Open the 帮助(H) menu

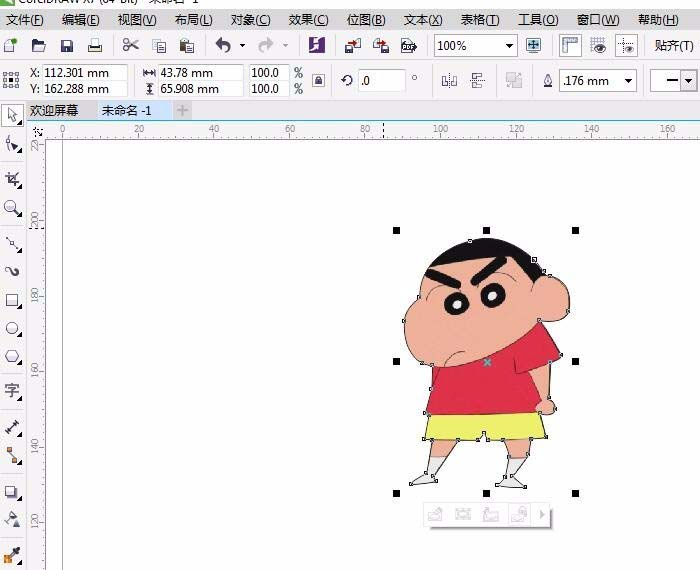[x=658, y=20]
